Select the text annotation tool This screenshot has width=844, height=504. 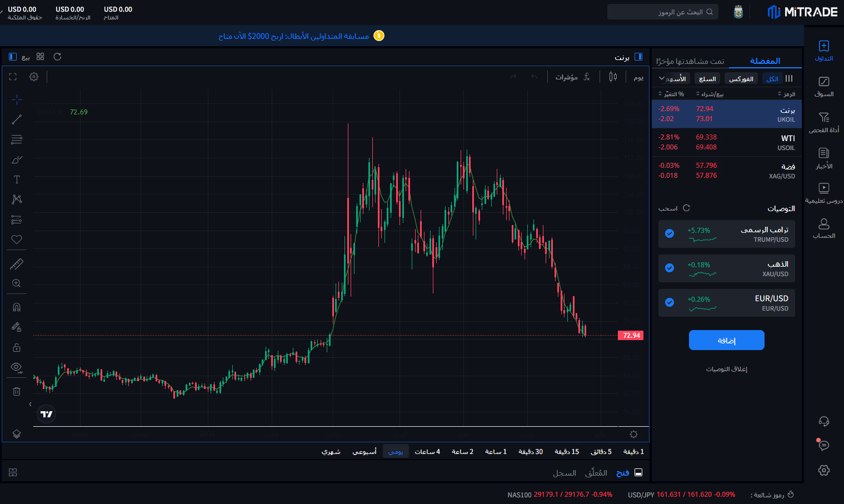pyautogui.click(x=17, y=179)
